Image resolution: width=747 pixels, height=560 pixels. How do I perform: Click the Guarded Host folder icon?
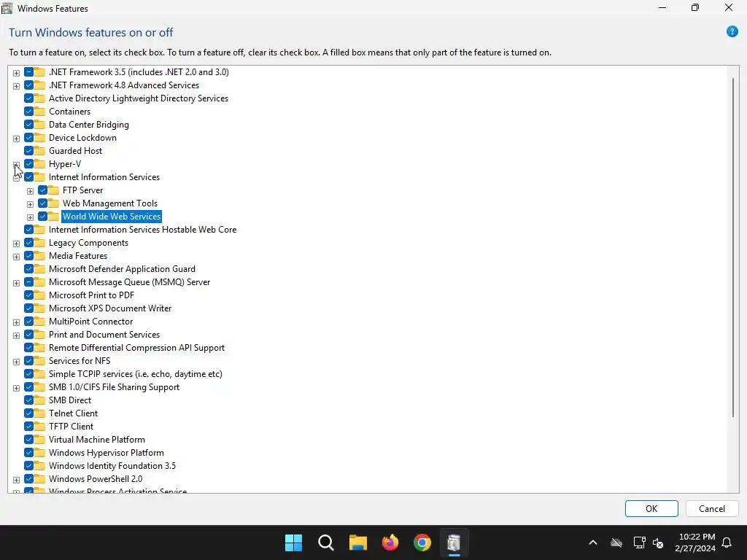point(39,151)
